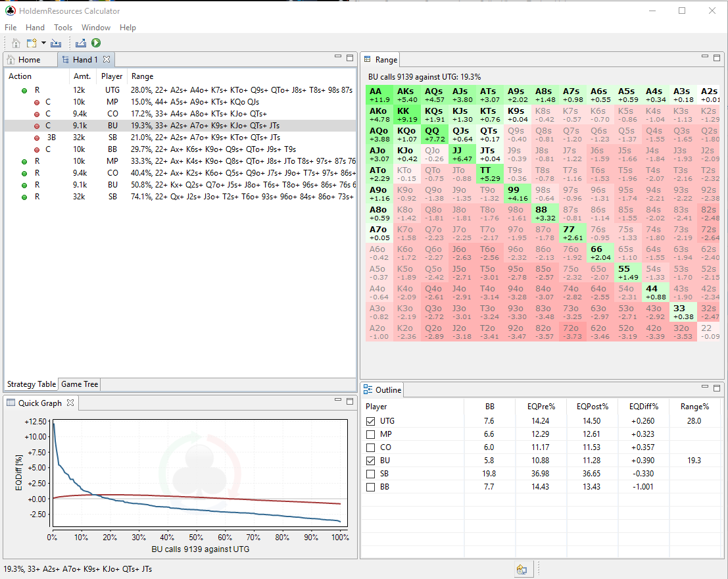Click the Home toolbar icon
Viewport: 728px width, 579px height.
pyautogui.click(x=16, y=43)
